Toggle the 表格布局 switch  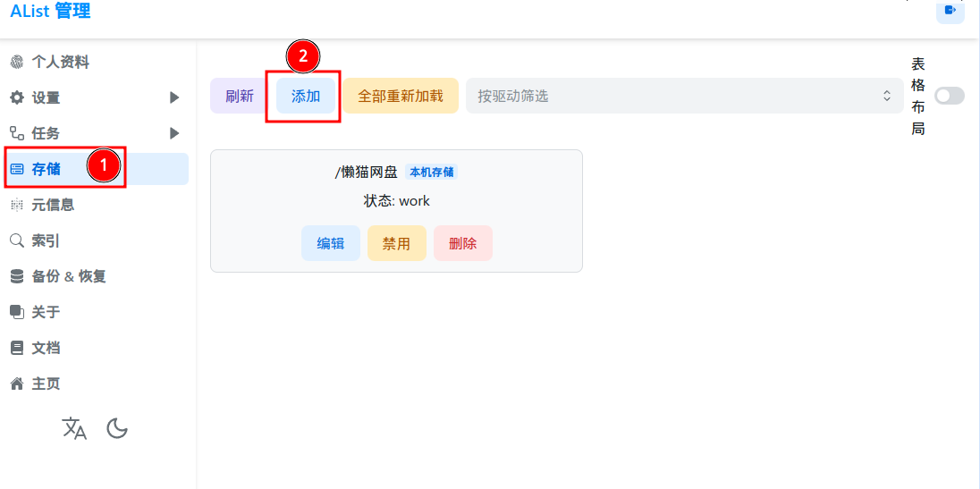click(950, 96)
